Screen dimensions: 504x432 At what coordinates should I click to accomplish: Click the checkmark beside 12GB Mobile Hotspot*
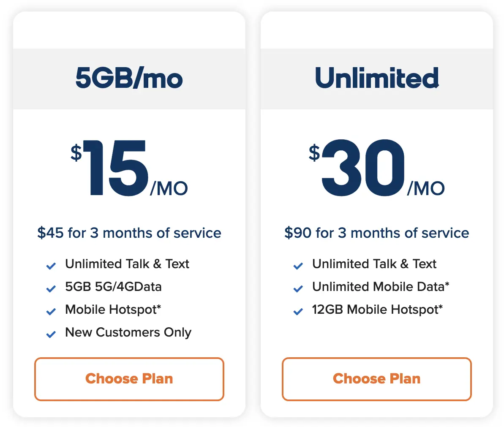tap(298, 311)
